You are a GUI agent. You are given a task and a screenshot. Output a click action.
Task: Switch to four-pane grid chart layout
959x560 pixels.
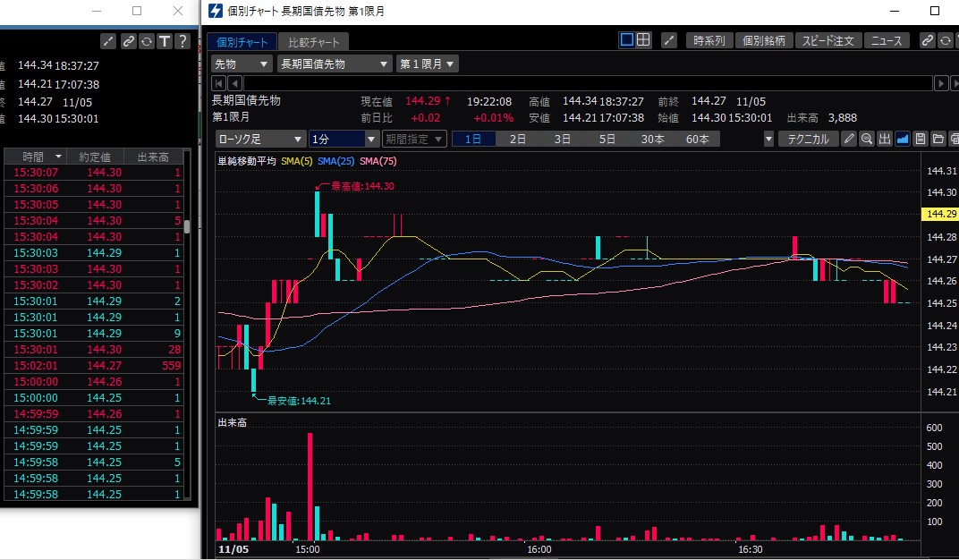(643, 40)
